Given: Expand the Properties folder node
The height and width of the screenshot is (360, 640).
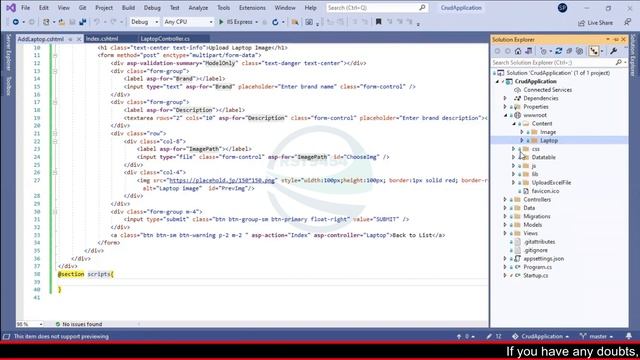Looking at the screenshot, I should pos(505,107).
